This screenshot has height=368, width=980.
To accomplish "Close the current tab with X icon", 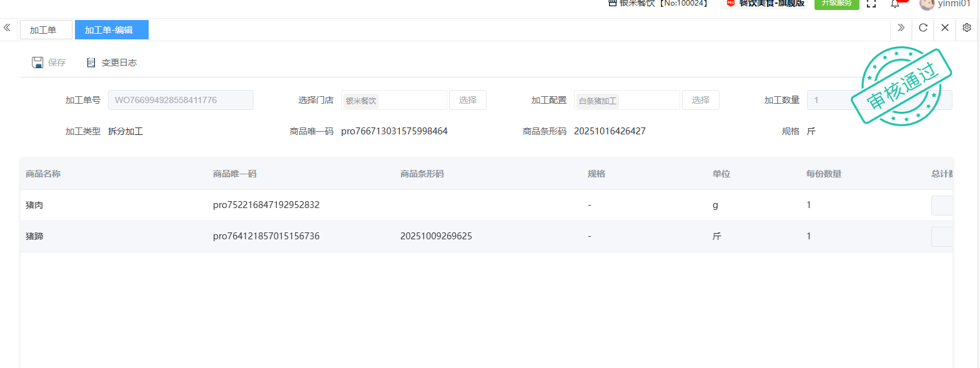I will tap(944, 27).
